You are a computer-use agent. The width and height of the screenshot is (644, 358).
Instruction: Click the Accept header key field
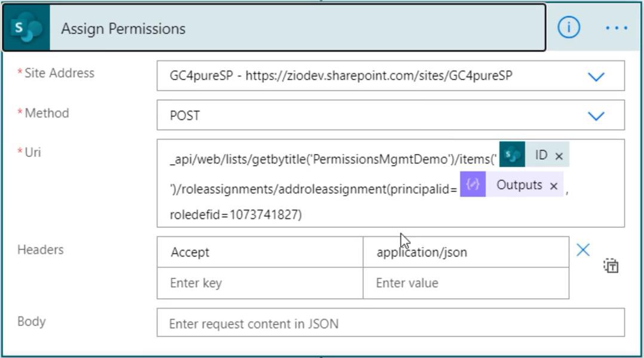tap(260, 252)
